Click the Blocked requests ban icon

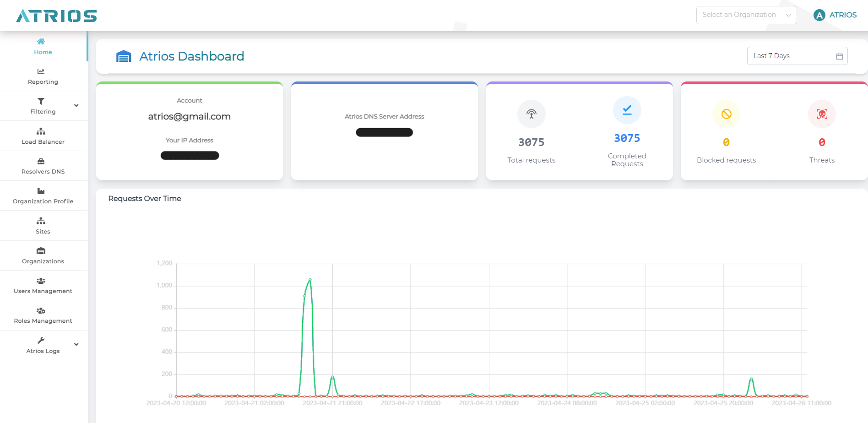click(x=726, y=114)
